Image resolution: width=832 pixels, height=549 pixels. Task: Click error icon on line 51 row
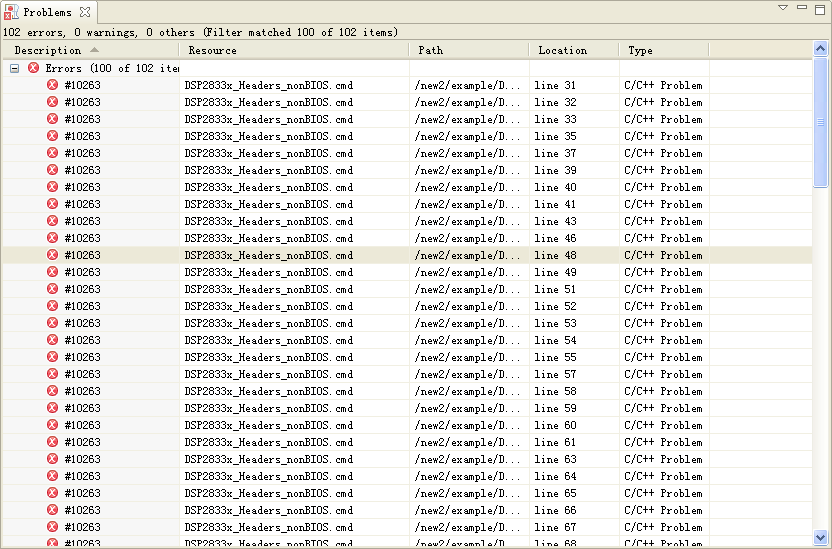(x=53, y=289)
